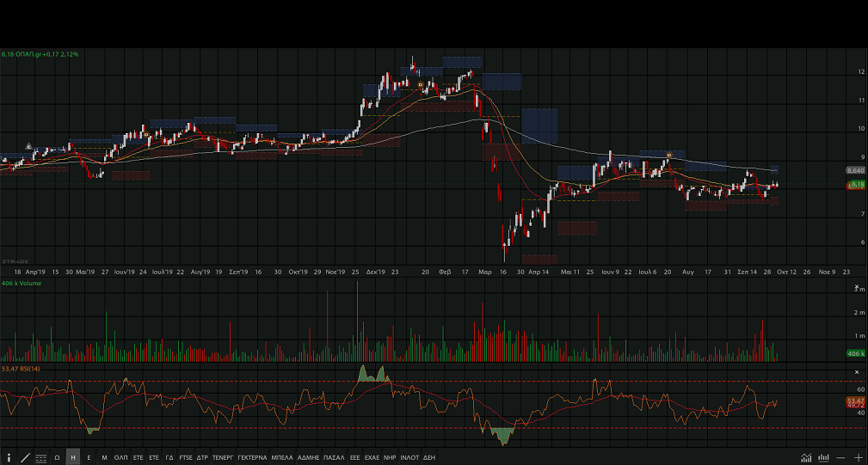Viewport: 868px width, 465px height.
Task: Switch to the H daily timeframe
Action: tap(73, 458)
